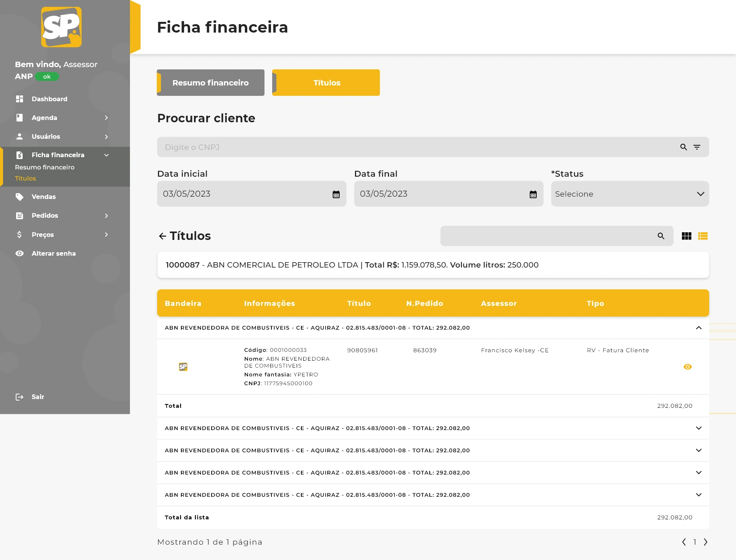
Task: Go to next results page
Action: click(705, 542)
